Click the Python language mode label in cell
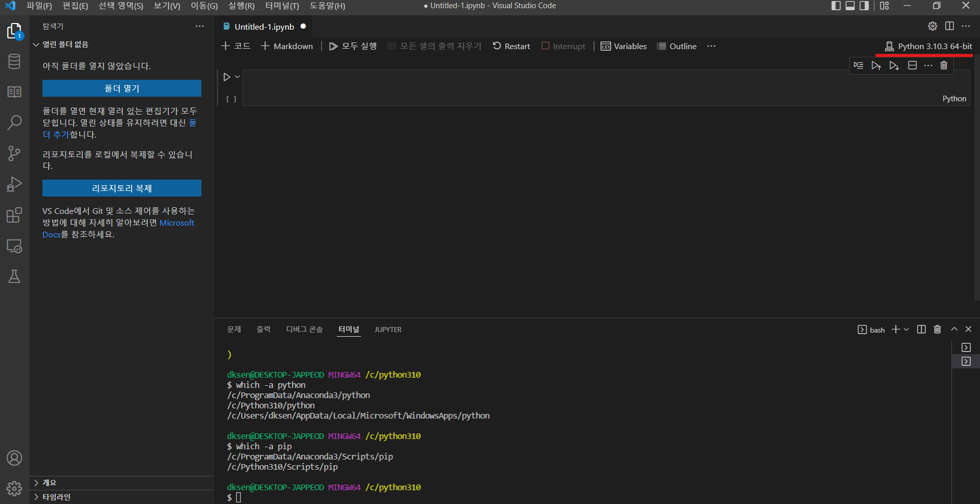This screenshot has height=504, width=980. coord(954,99)
